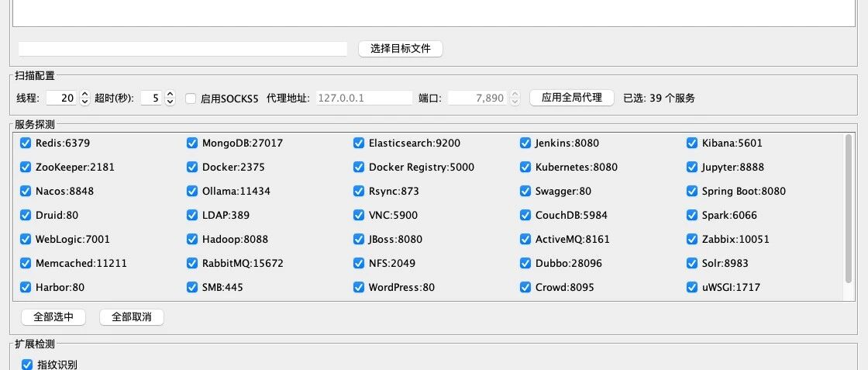Click the 线程 value field showing 20
Viewport: 868px width, 370px height.
[61, 98]
